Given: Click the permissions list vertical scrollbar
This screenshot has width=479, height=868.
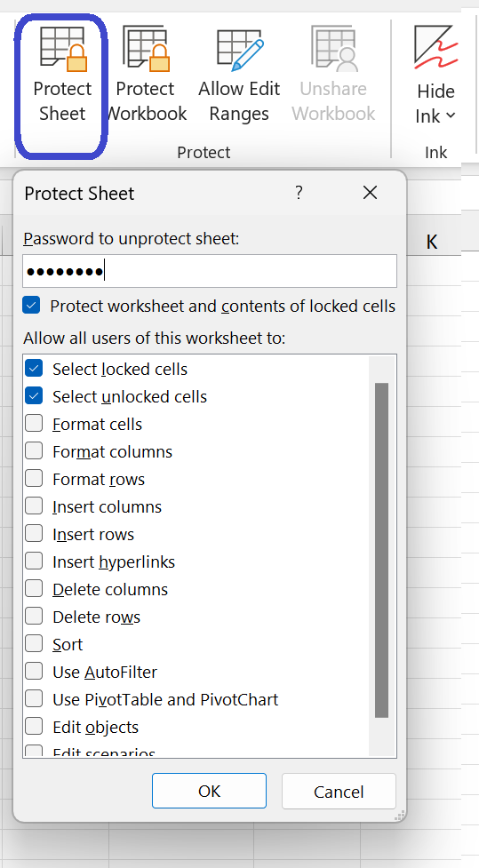Looking at the screenshot, I should click(381, 550).
